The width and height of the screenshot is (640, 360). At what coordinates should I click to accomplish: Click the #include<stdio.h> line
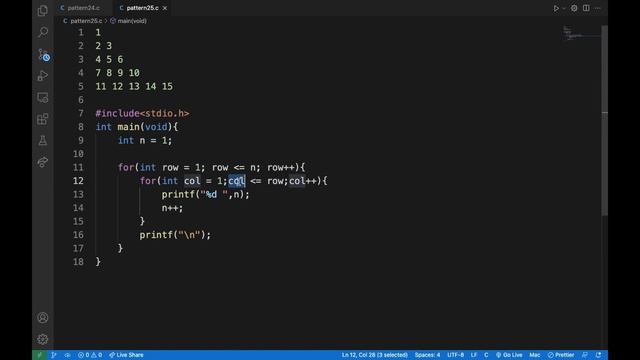click(x=142, y=113)
